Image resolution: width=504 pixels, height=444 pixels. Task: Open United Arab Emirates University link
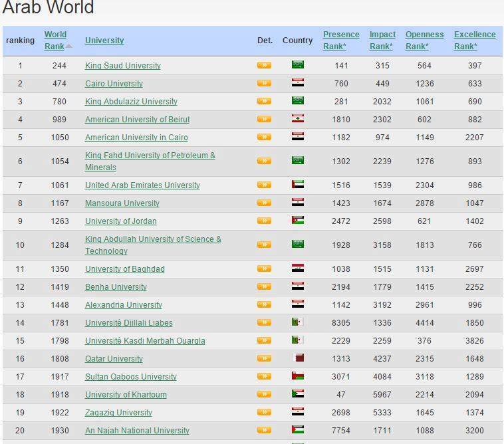pos(142,185)
